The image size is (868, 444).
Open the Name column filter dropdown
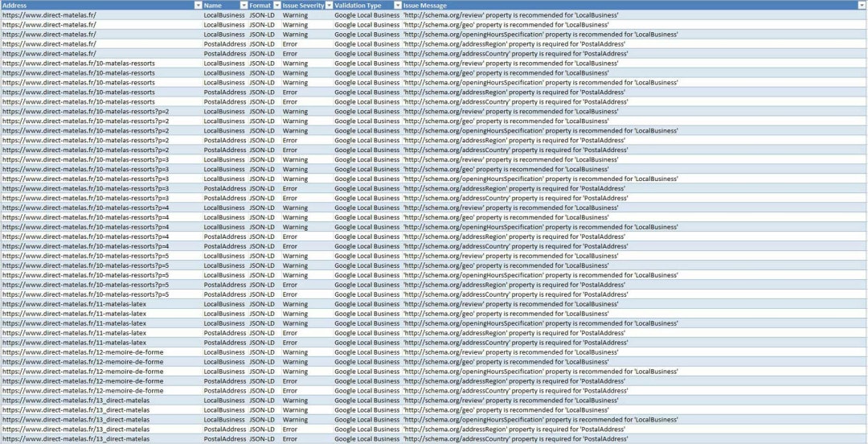coord(243,6)
